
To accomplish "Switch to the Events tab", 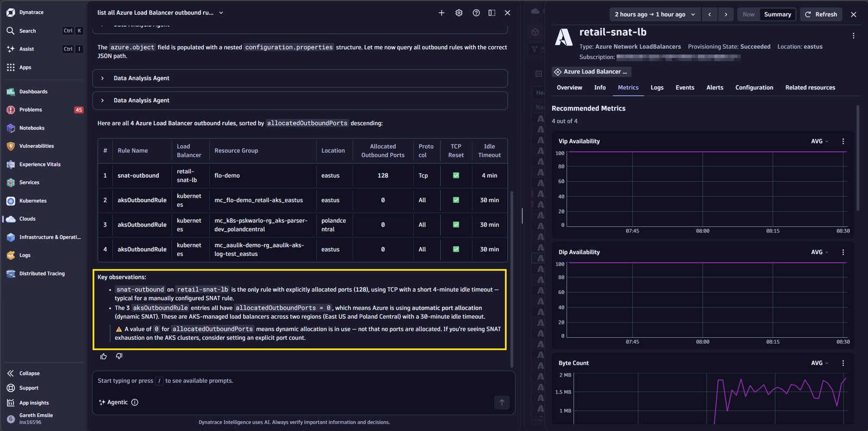I will point(685,88).
